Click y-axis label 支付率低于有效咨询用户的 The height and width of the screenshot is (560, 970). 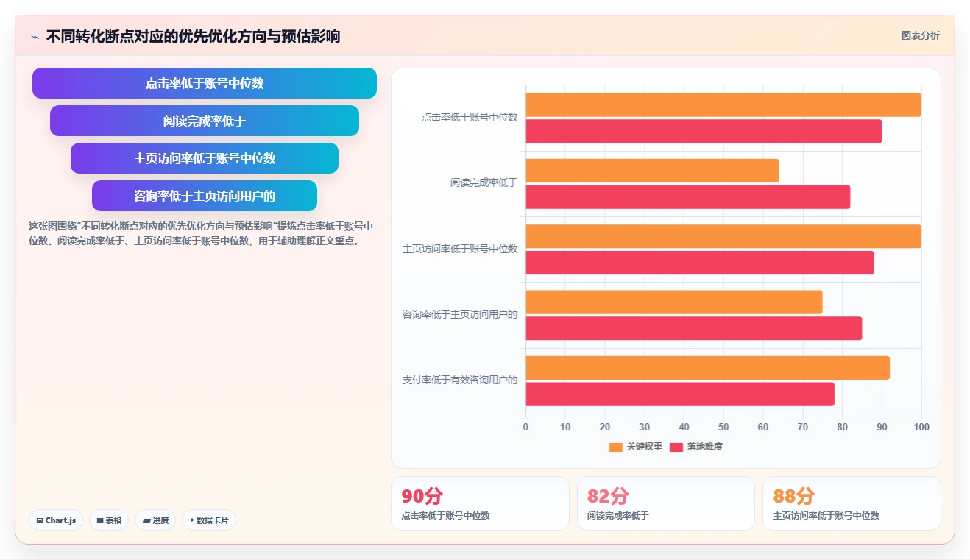pos(460,380)
